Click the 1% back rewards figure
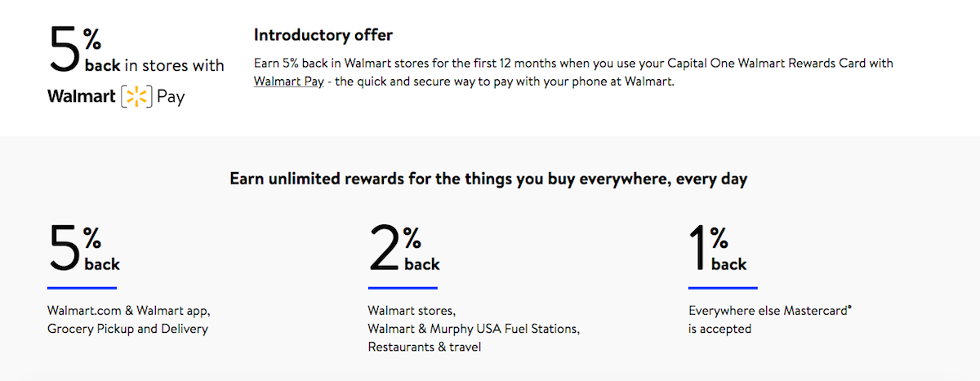The height and width of the screenshot is (381, 980). point(719,250)
